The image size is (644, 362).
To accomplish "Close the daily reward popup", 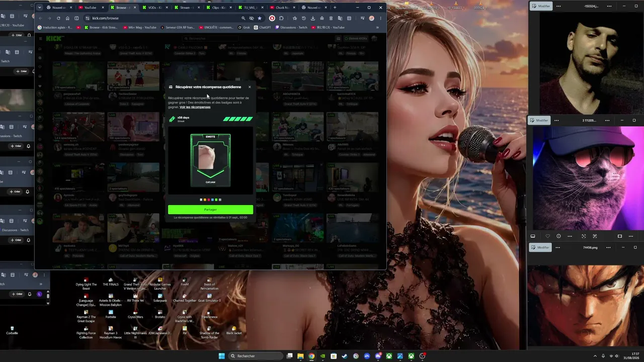I will coord(249,87).
